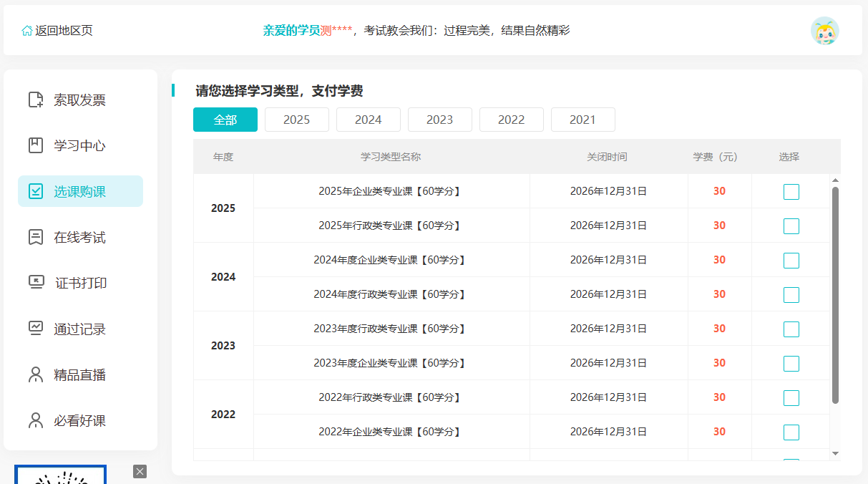Click the 通过记录 chart icon
This screenshot has width=868, height=484.
(x=35, y=329)
